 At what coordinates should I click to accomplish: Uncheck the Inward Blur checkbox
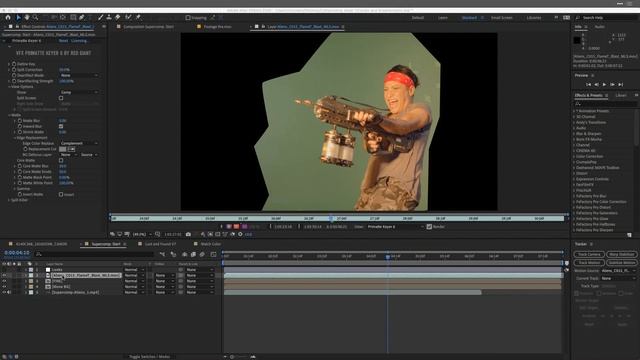coord(61,127)
